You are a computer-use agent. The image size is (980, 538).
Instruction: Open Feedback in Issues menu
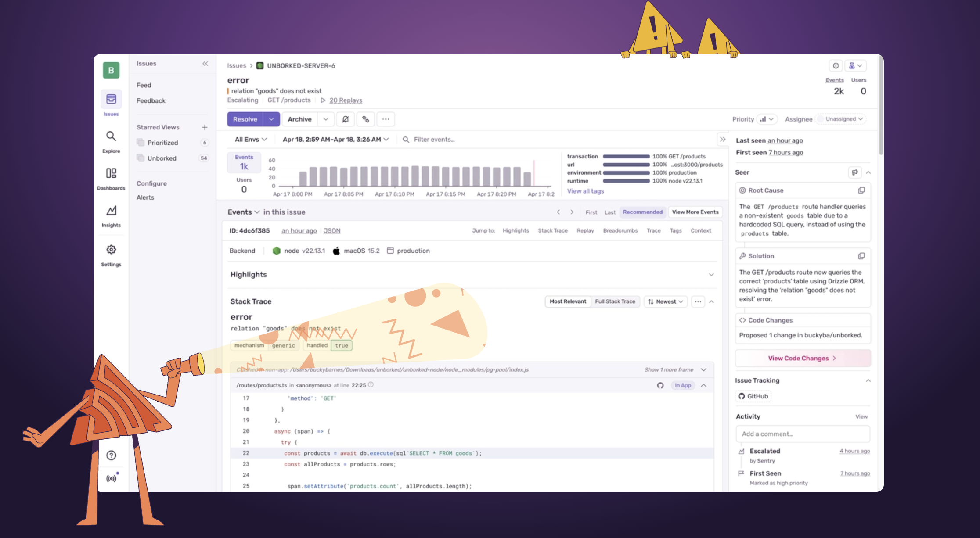[x=151, y=101]
